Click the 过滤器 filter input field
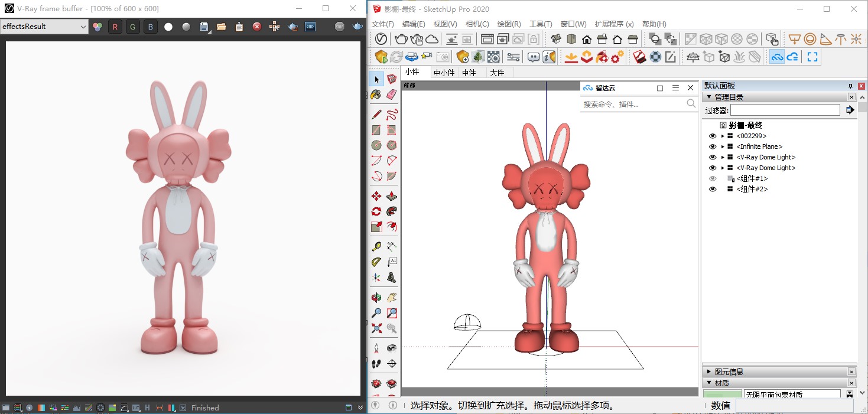Image resolution: width=868 pixels, height=414 pixels. point(785,110)
